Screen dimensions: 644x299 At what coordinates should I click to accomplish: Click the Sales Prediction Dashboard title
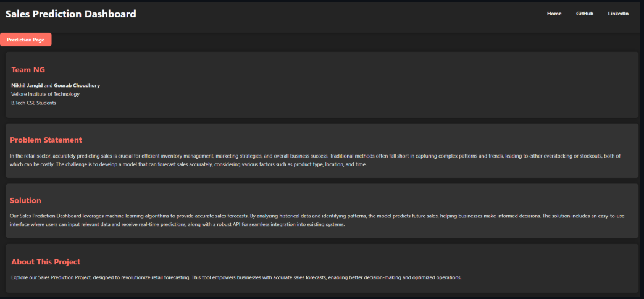coord(71,14)
